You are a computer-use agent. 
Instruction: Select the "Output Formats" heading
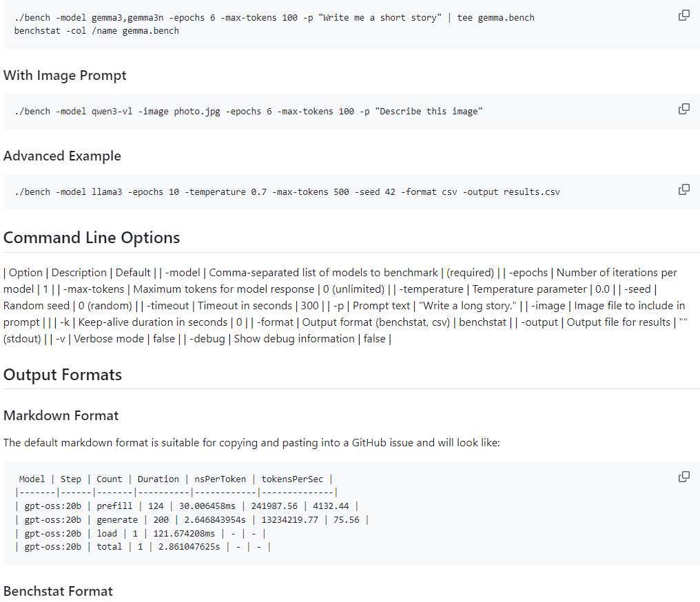[63, 375]
